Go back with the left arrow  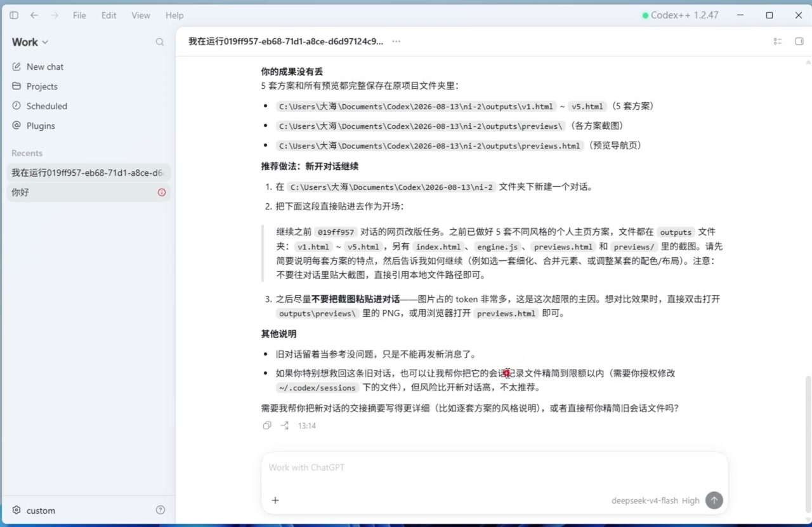point(34,15)
